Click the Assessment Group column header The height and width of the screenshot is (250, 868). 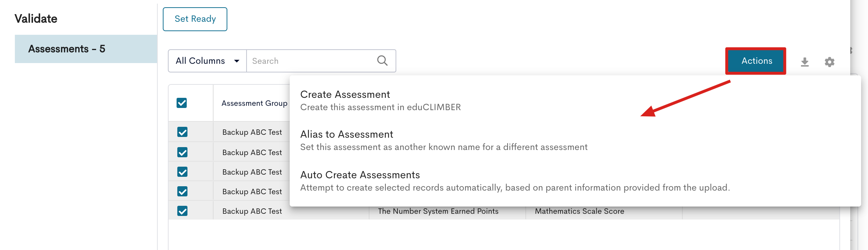[255, 103]
